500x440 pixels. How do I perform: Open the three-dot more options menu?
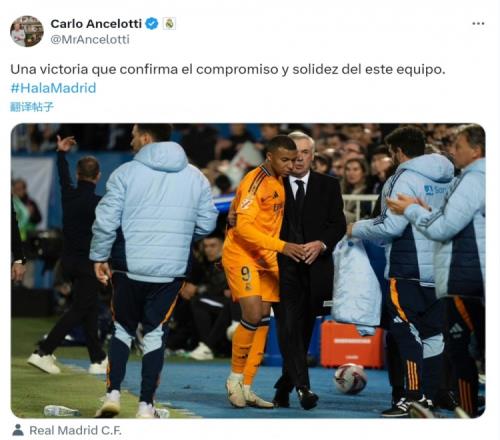click(478, 23)
